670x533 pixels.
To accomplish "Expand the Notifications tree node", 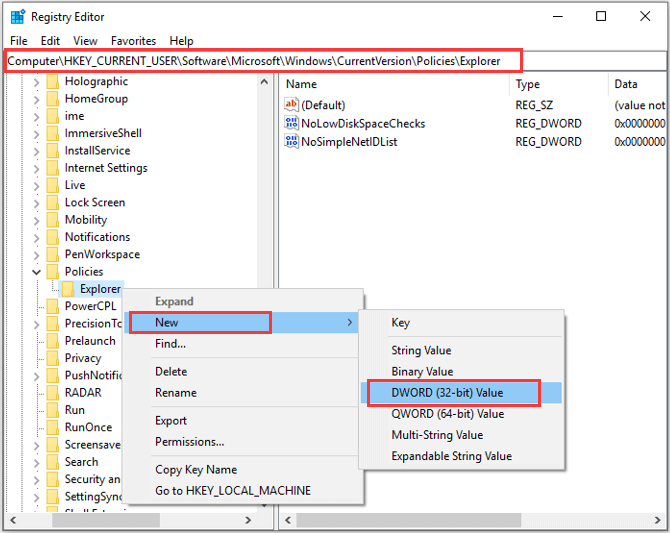I will pos(36,238).
